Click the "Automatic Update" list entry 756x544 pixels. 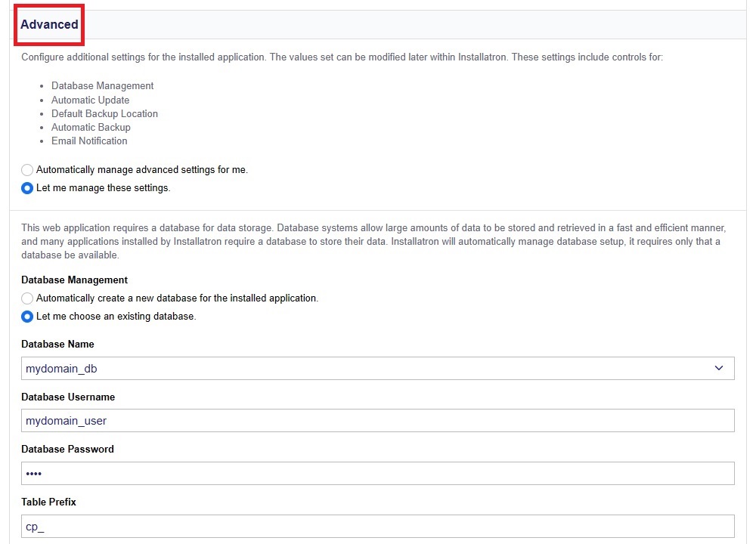(x=90, y=100)
